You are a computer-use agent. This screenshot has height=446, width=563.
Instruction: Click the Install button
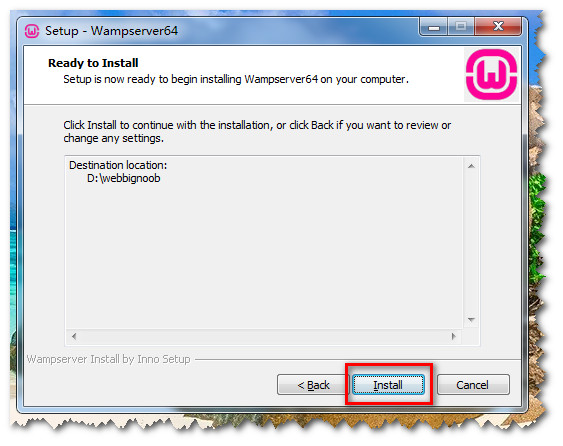[x=388, y=385]
